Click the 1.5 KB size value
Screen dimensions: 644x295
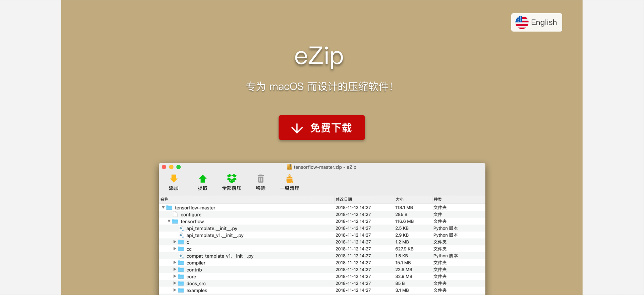click(402, 256)
